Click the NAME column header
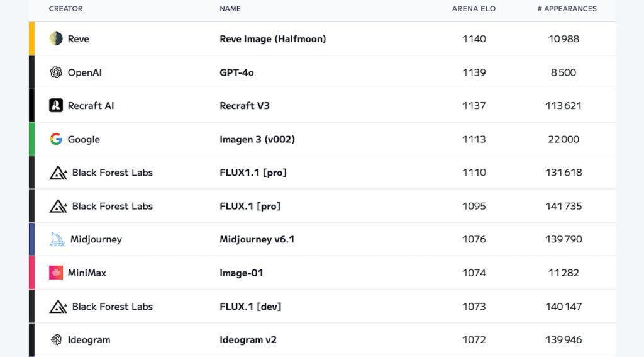Viewport: 644px width, 357px height. coord(230,9)
